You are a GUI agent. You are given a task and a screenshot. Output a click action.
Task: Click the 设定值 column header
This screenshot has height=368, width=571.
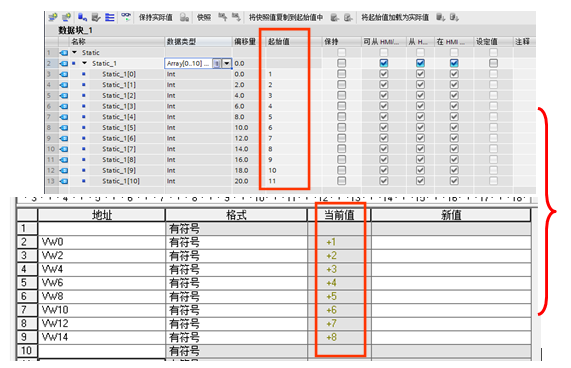click(x=493, y=42)
